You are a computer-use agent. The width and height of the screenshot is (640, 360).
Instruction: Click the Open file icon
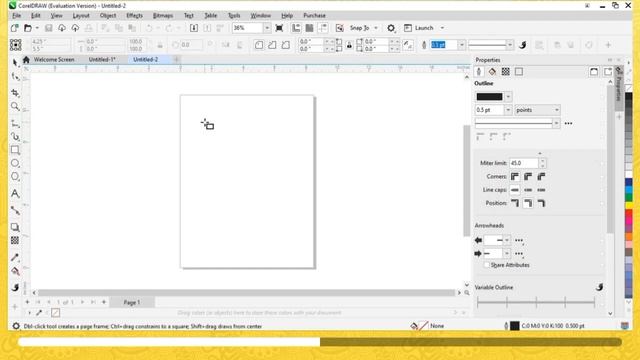28,28
